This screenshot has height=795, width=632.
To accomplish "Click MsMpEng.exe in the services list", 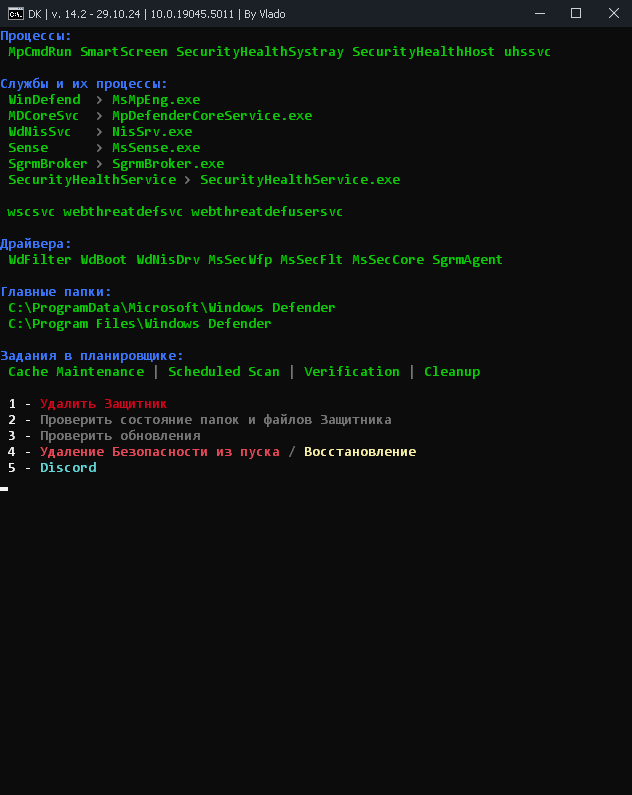I will tap(156, 100).
